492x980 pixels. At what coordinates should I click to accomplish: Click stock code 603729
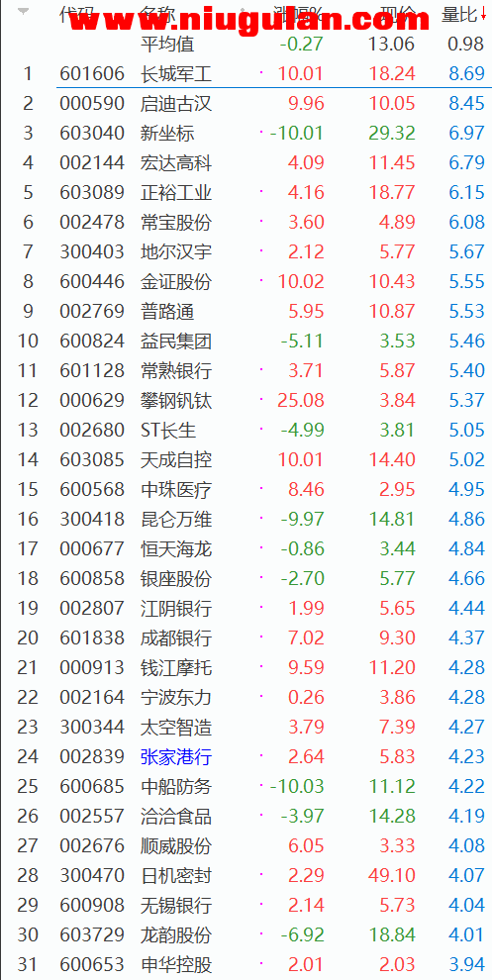[x=92, y=935]
